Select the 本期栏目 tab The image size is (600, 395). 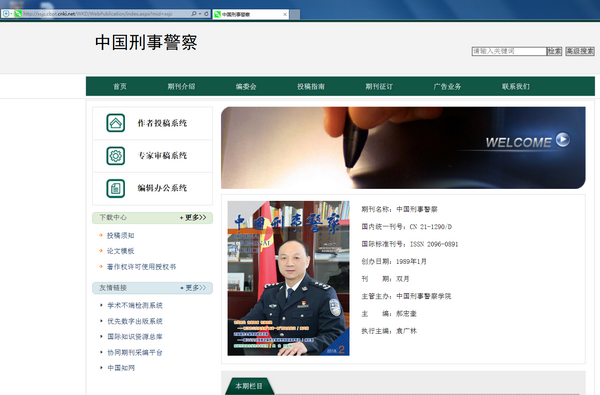pyautogui.click(x=249, y=386)
